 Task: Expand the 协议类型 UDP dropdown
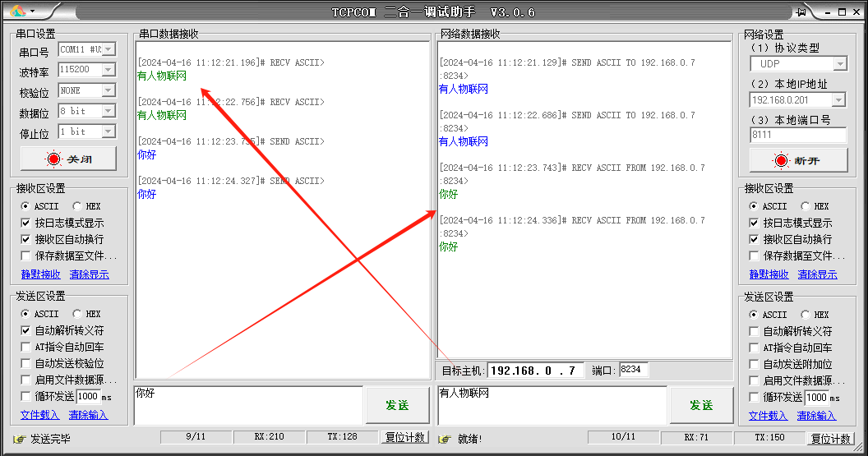pos(839,64)
